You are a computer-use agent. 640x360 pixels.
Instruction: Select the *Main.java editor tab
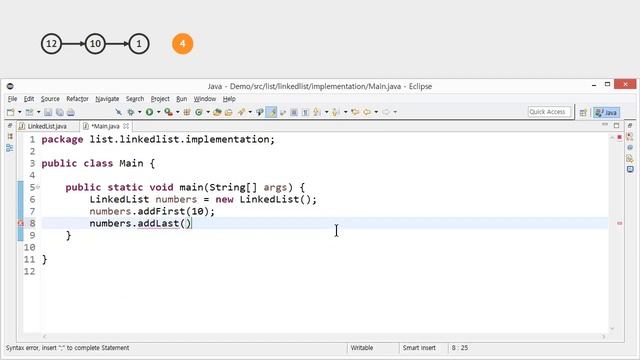(105, 126)
